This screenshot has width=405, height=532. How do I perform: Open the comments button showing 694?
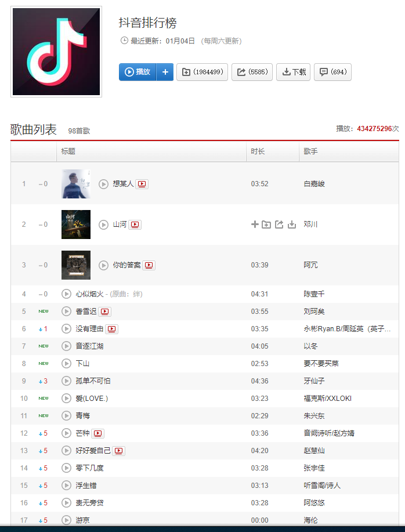pyautogui.click(x=332, y=72)
